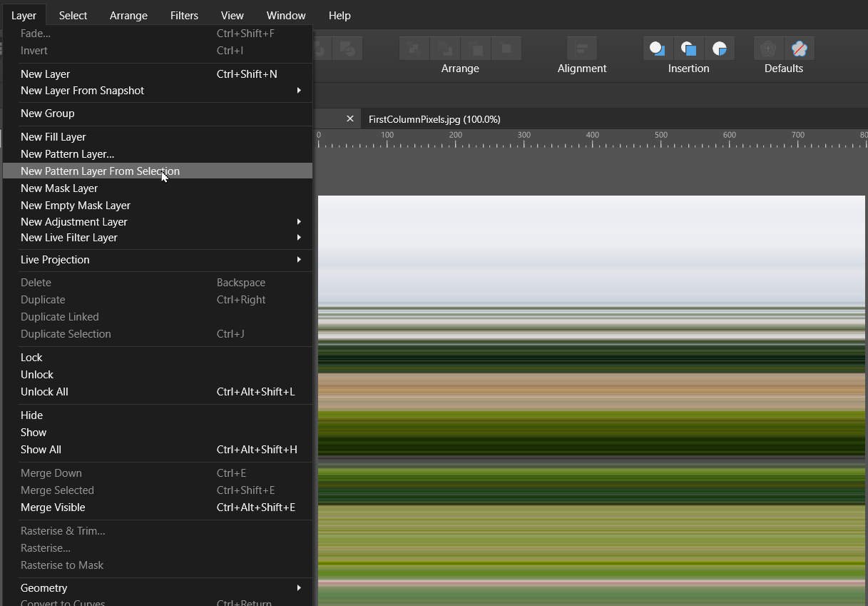
Task: Close the open Layer menu
Action: pyautogui.click(x=24, y=15)
